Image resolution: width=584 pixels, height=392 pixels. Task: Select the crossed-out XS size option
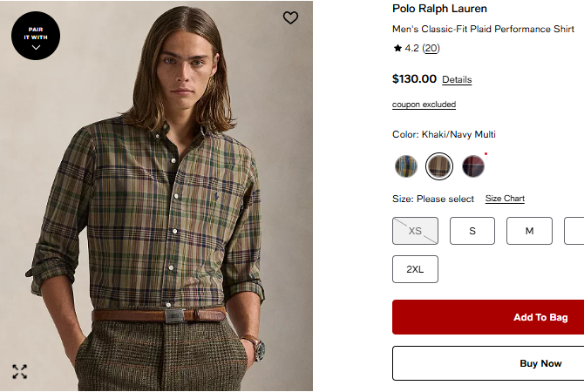click(415, 231)
